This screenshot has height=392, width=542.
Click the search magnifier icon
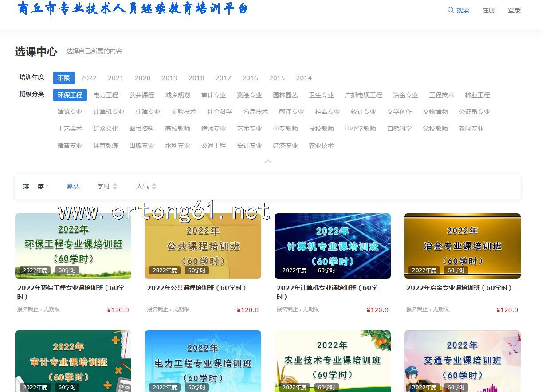point(451,10)
